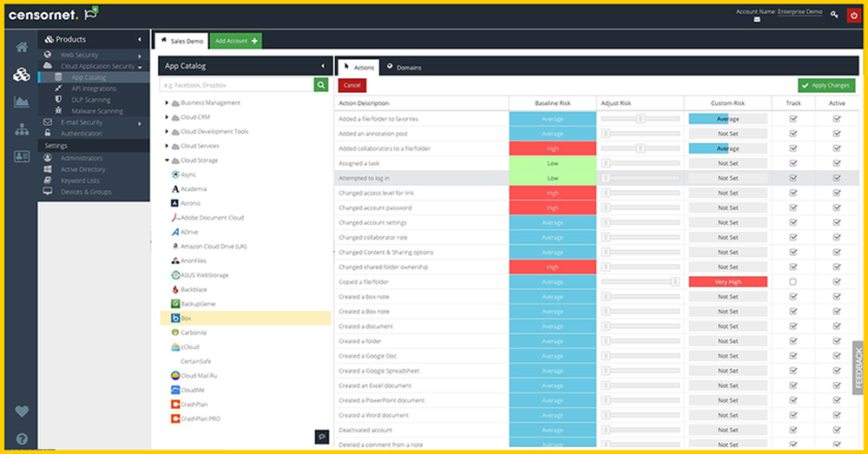Image resolution: width=868 pixels, height=454 pixels.
Task: Click the heart icon in left rail
Action: (22, 411)
